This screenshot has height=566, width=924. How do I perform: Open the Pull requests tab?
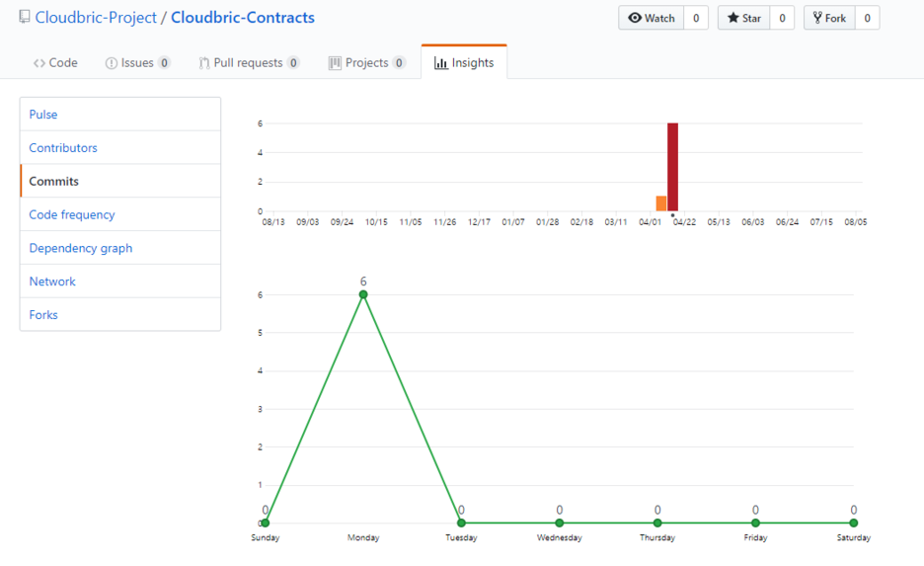[250, 62]
